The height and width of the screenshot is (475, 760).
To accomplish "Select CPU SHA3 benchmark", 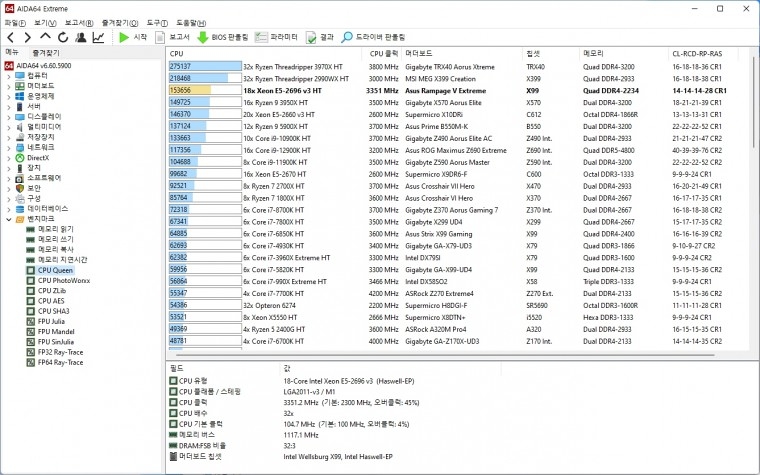I will tap(53, 311).
